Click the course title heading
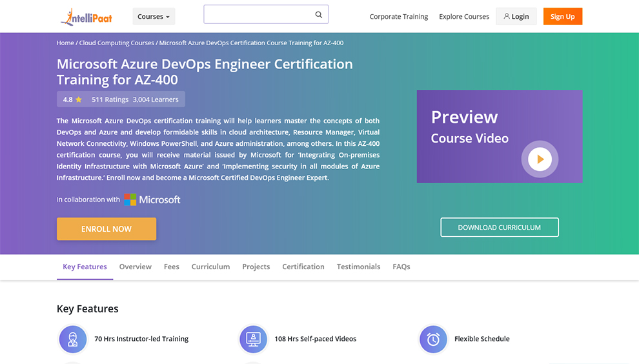The height and width of the screenshot is (364, 639). [205, 72]
